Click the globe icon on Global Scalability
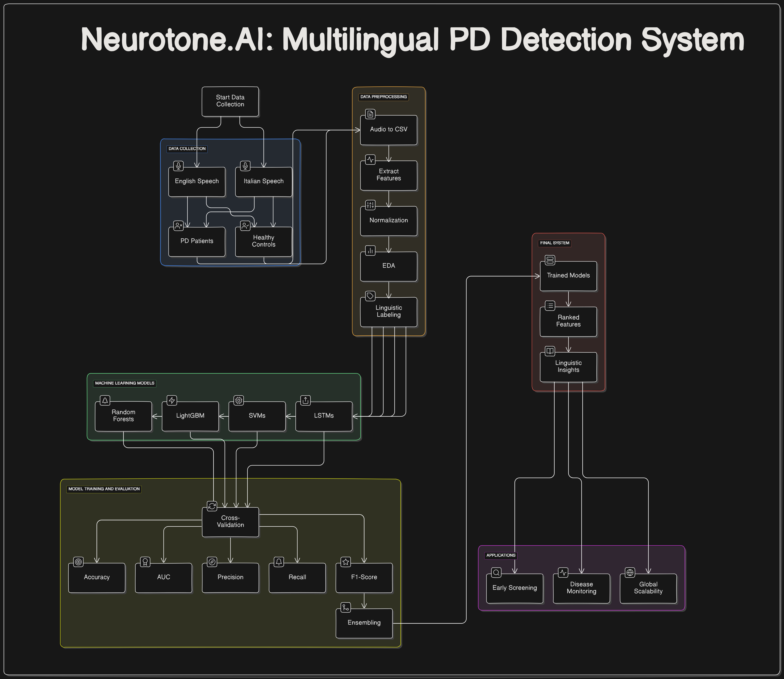Image resolution: width=784 pixels, height=679 pixels. [x=630, y=573]
